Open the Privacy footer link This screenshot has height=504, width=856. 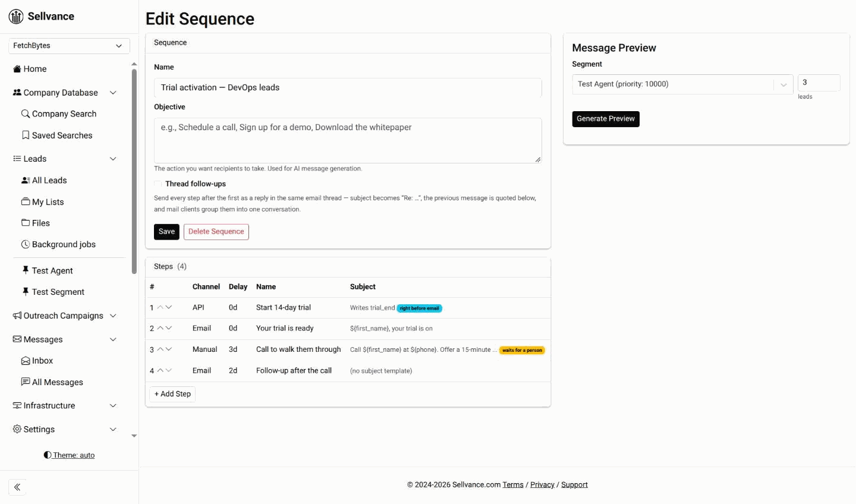(x=542, y=485)
